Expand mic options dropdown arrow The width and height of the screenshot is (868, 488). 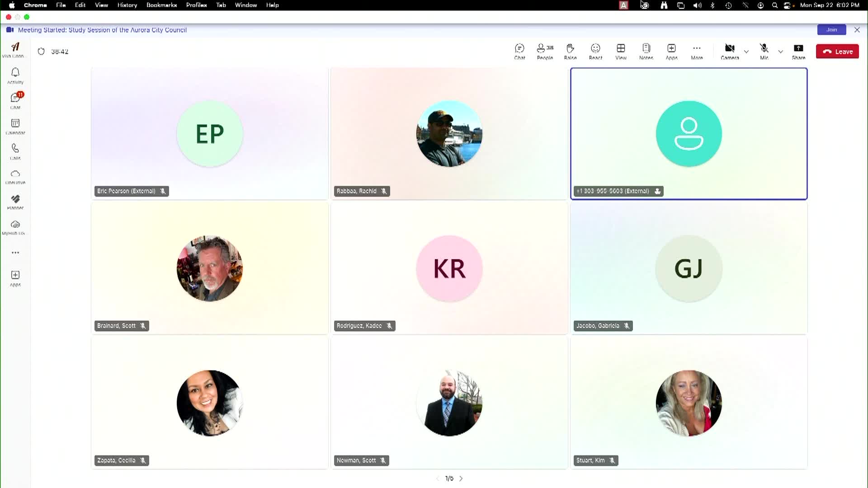781,52
